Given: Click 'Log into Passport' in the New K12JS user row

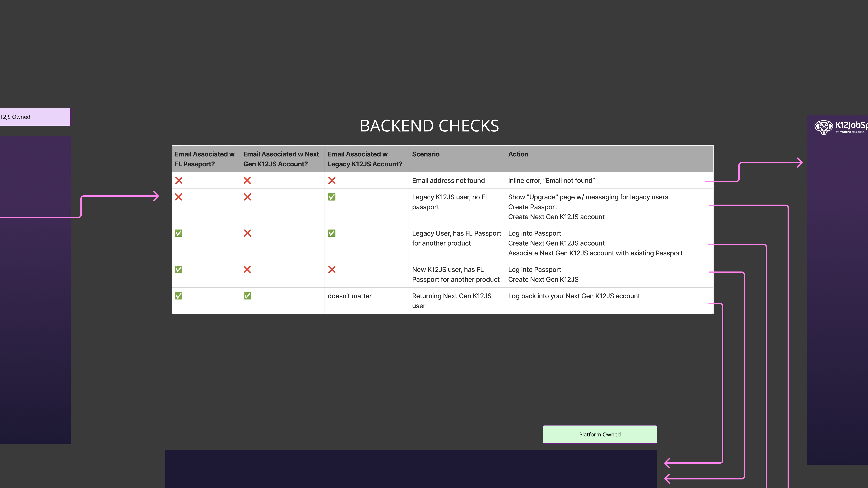Looking at the screenshot, I should [534, 269].
